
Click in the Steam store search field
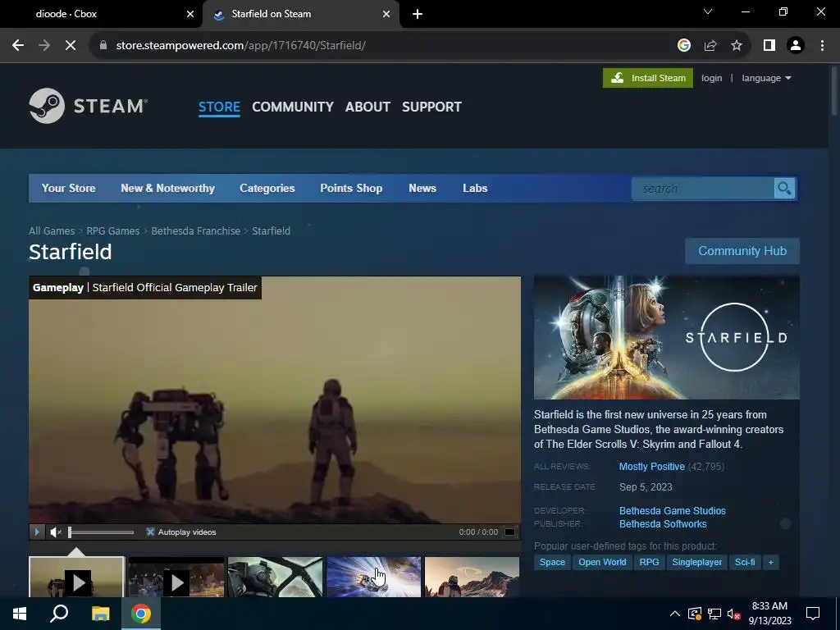(703, 189)
